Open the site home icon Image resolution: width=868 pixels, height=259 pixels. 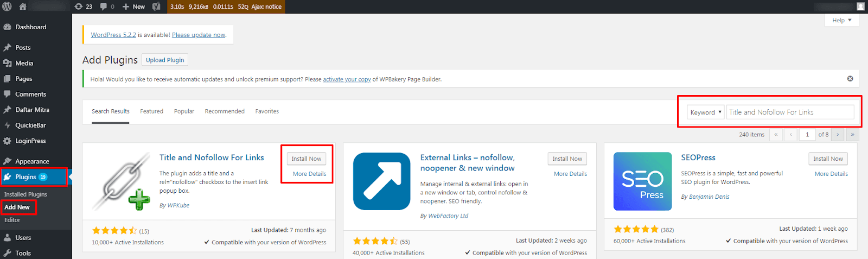point(23,7)
